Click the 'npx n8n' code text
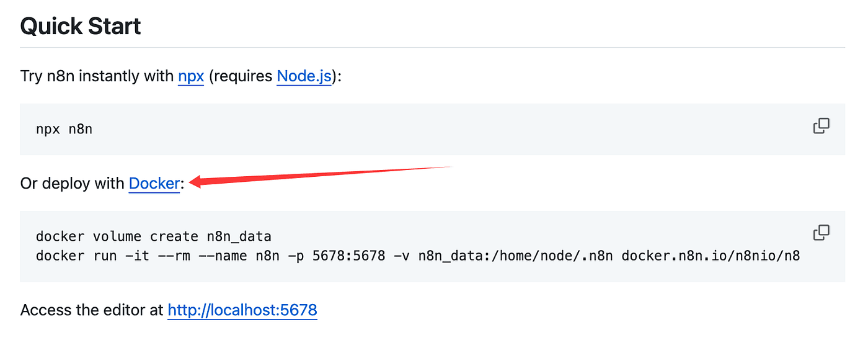 (64, 130)
